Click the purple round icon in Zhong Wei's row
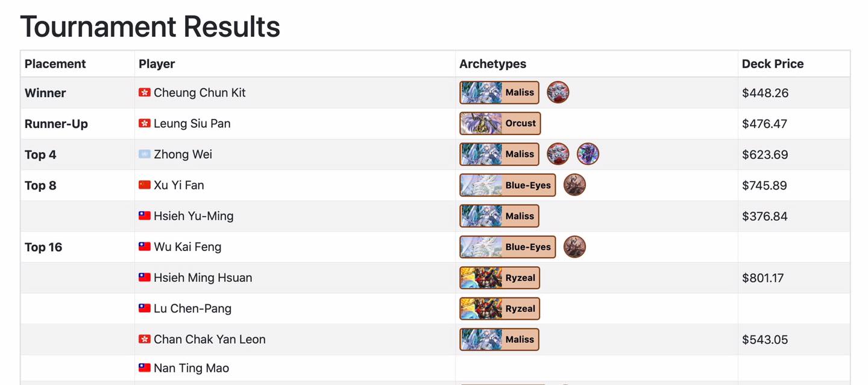Image resolution: width=868 pixels, height=385 pixels. point(588,154)
